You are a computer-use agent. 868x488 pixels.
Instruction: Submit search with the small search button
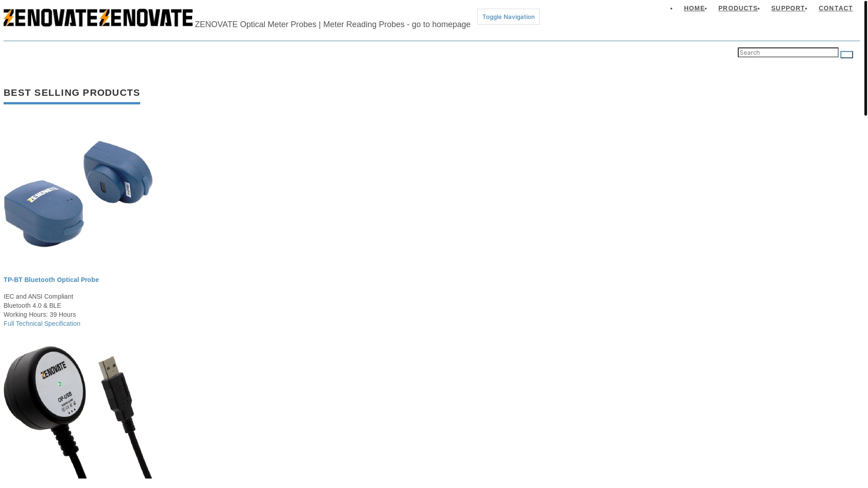click(x=847, y=55)
